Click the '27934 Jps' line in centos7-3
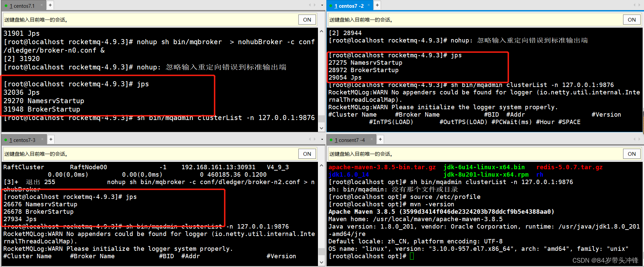This screenshot has height=267, width=644. (x=20, y=219)
